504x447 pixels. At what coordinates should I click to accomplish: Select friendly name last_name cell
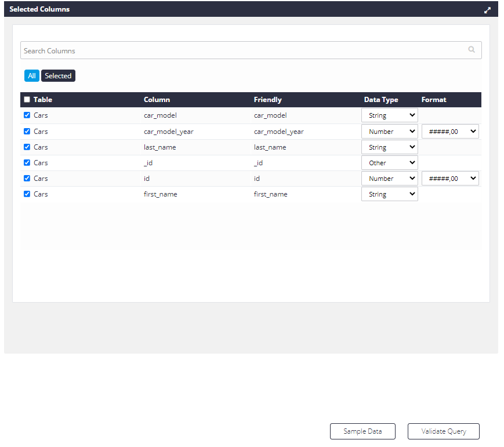coord(270,147)
